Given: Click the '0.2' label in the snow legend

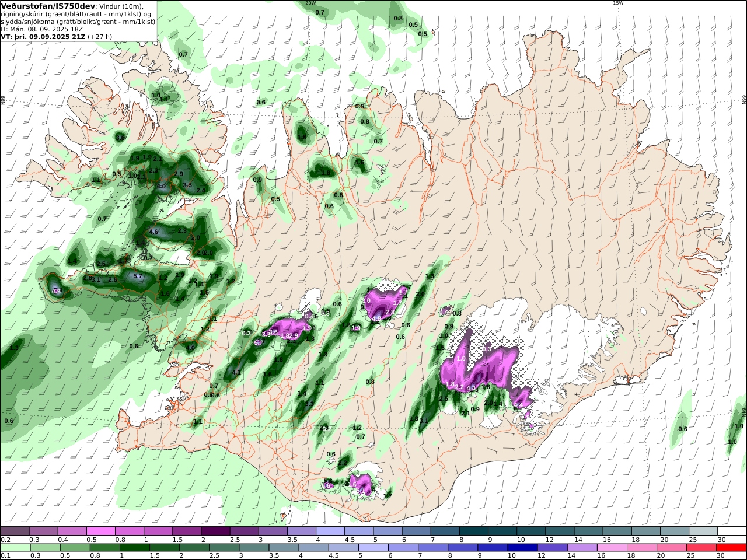Looking at the screenshot, I should pos(5,540).
